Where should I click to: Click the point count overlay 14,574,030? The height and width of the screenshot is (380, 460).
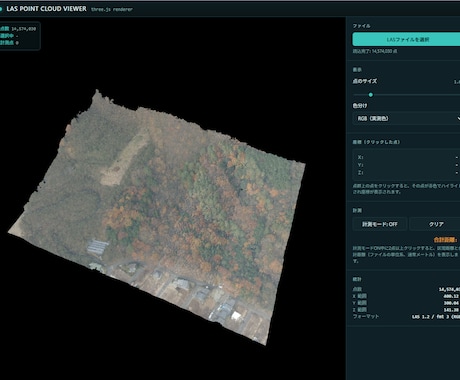pyautogui.click(x=23, y=29)
